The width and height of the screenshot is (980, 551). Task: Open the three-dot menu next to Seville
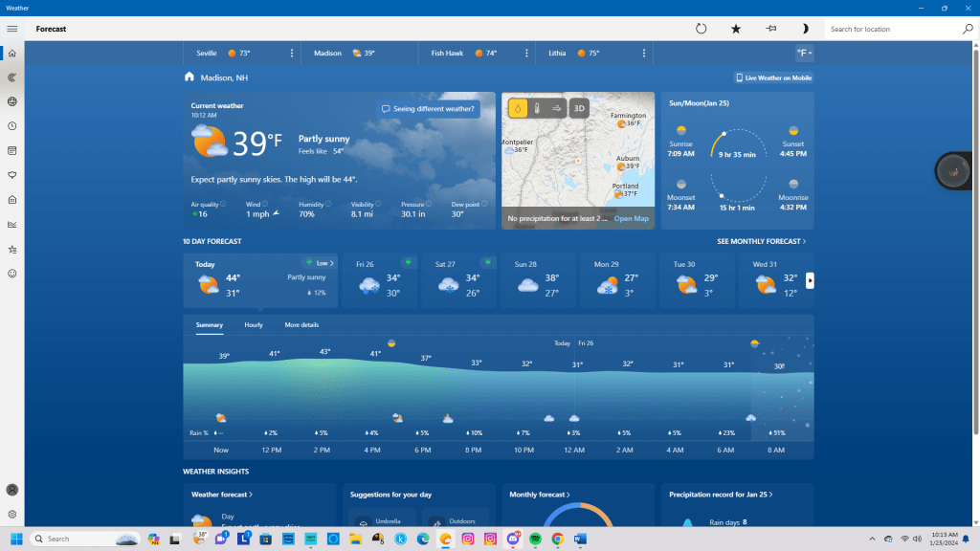292,54
